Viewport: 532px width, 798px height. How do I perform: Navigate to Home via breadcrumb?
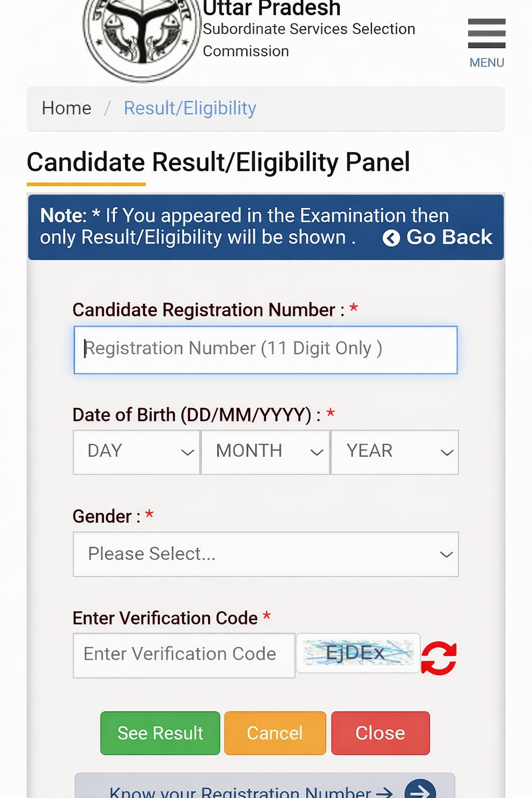coord(66,109)
